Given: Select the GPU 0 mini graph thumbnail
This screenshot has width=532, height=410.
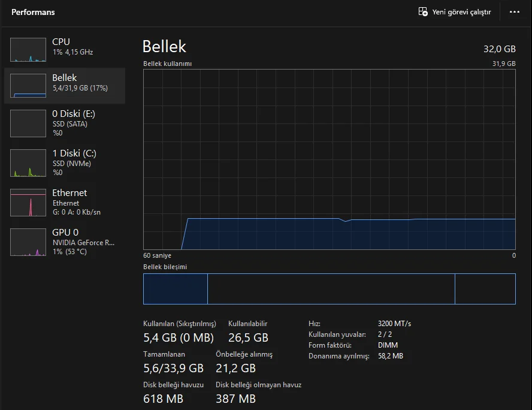Looking at the screenshot, I should point(28,242).
